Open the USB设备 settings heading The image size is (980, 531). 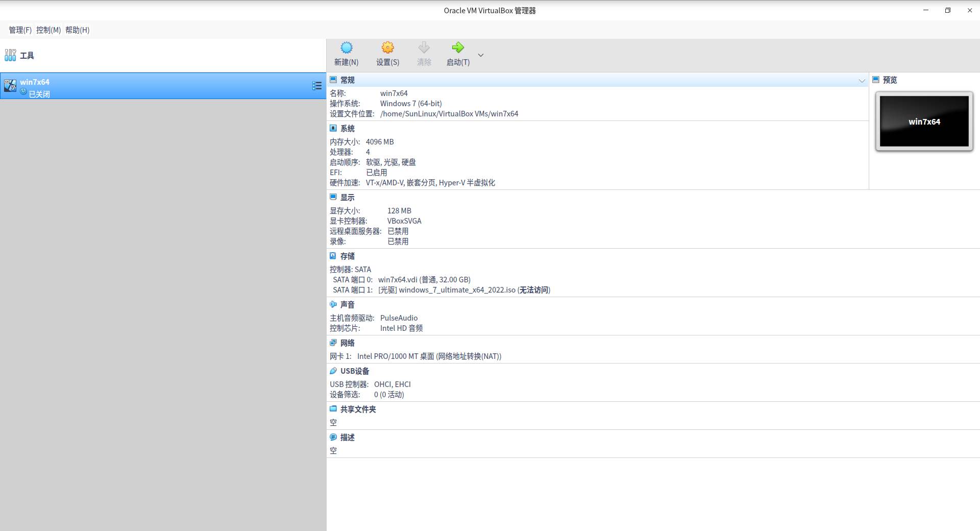[355, 371]
